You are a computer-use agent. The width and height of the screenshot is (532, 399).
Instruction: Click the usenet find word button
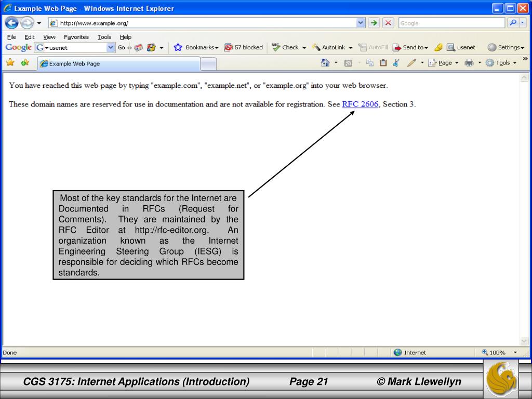[x=461, y=47]
